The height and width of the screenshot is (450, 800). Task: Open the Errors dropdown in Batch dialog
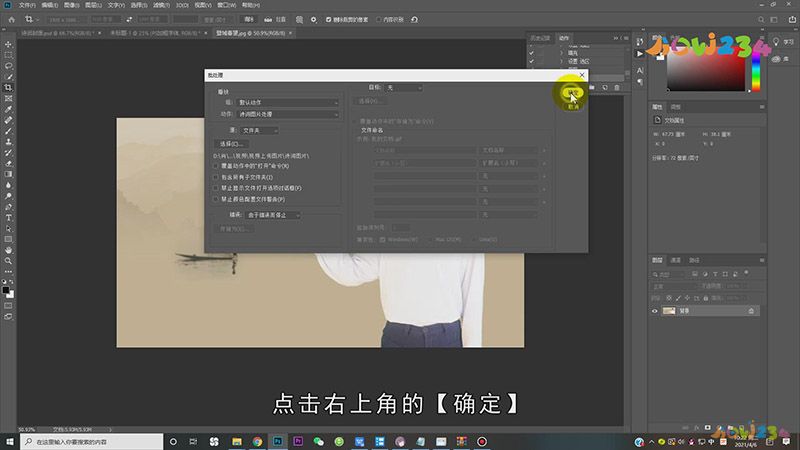click(x=272, y=215)
